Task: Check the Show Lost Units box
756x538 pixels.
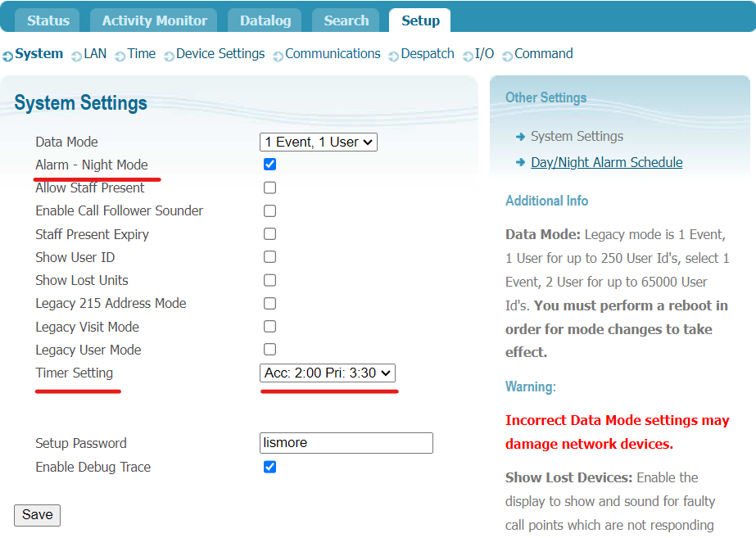Action: (269, 280)
